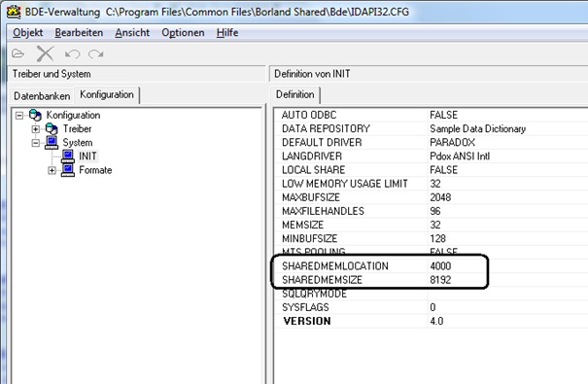The height and width of the screenshot is (384, 588).
Task: Click the Pdox ANSI Intl value
Action: coord(460,157)
